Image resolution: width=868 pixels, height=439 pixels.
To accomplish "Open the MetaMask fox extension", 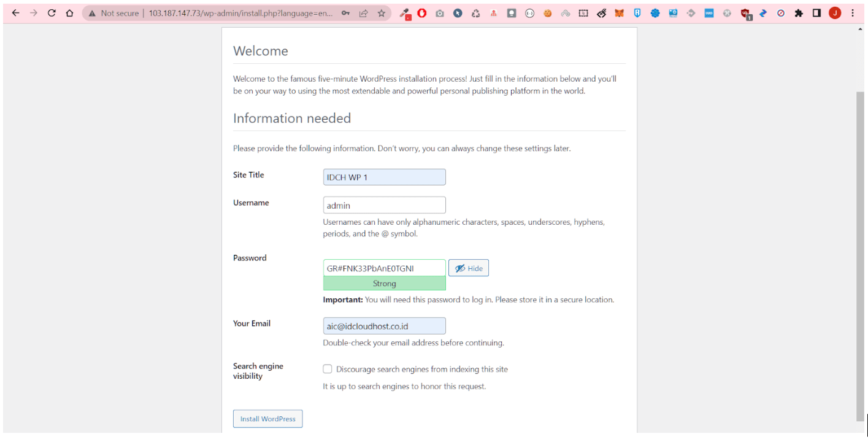I will click(x=619, y=13).
